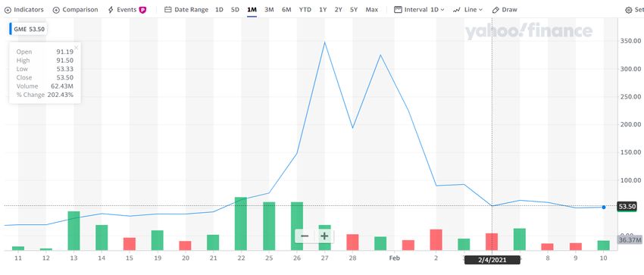This screenshot has height=275, width=644.
Task: Activate the Draw tool
Action: pos(505,9)
